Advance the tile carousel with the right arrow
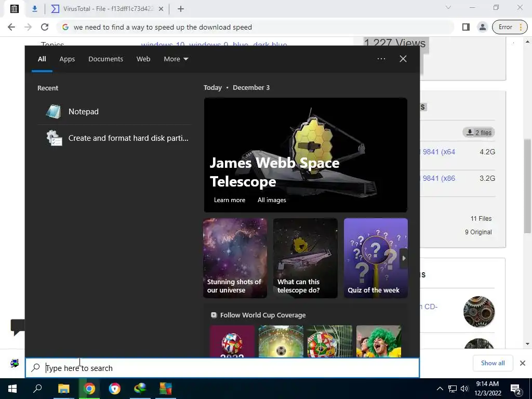Viewport: 532px width, 399px height. [x=403, y=258]
